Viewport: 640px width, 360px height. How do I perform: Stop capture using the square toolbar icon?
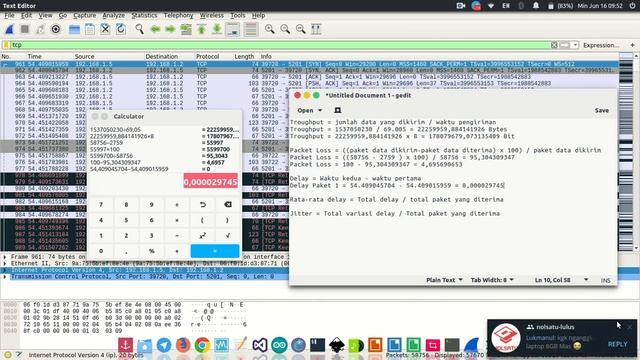[x=25, y=29]
